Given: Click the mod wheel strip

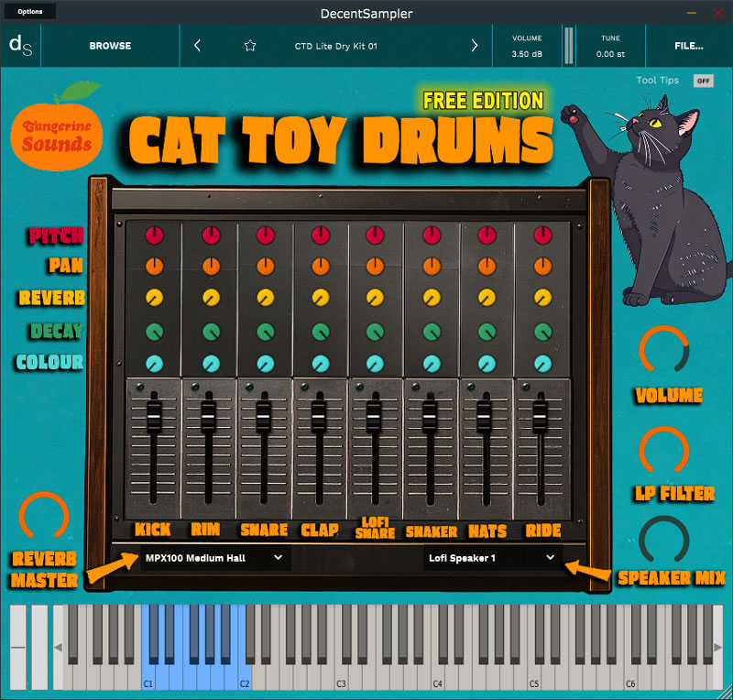Looking at the screenshot, I should point(39,647).
